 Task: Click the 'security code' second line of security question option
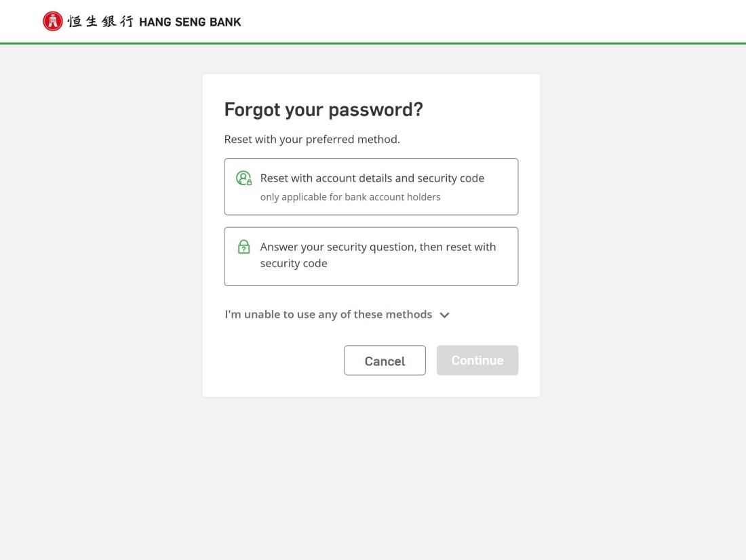(294, 264)
